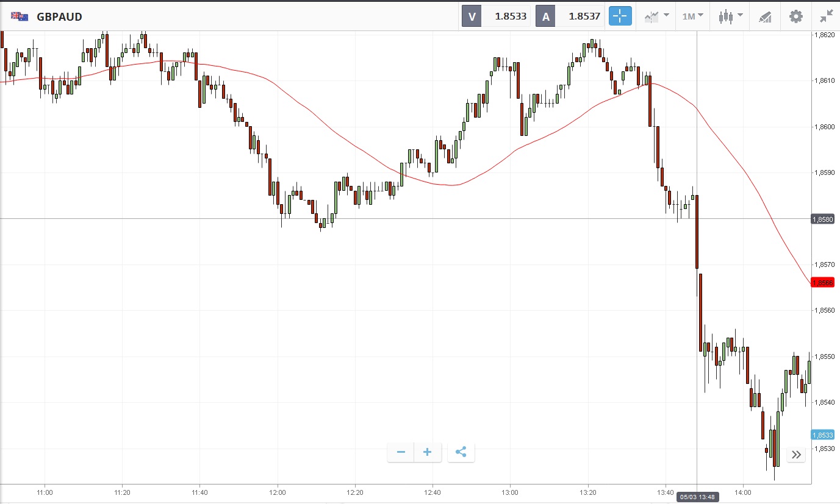Open the candlestick chart type dropdown
The height and width of the screenshot is (504, 840).
[x=730, y=16]
